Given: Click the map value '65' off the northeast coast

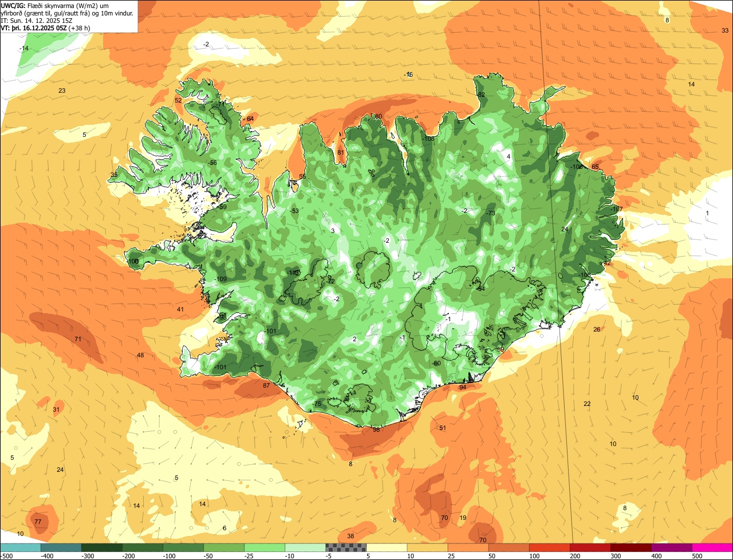Looking at the screenshot, I should (x=595, y=167).
